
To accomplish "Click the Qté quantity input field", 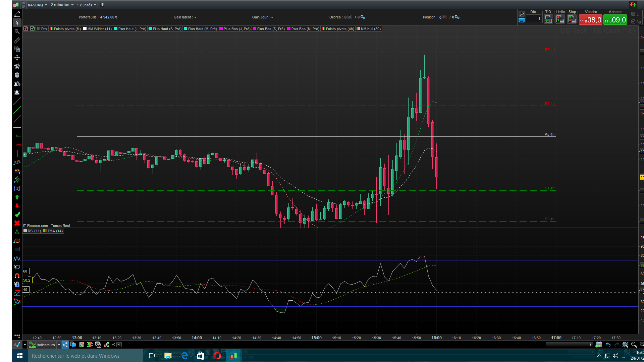I will pos(533,19).
